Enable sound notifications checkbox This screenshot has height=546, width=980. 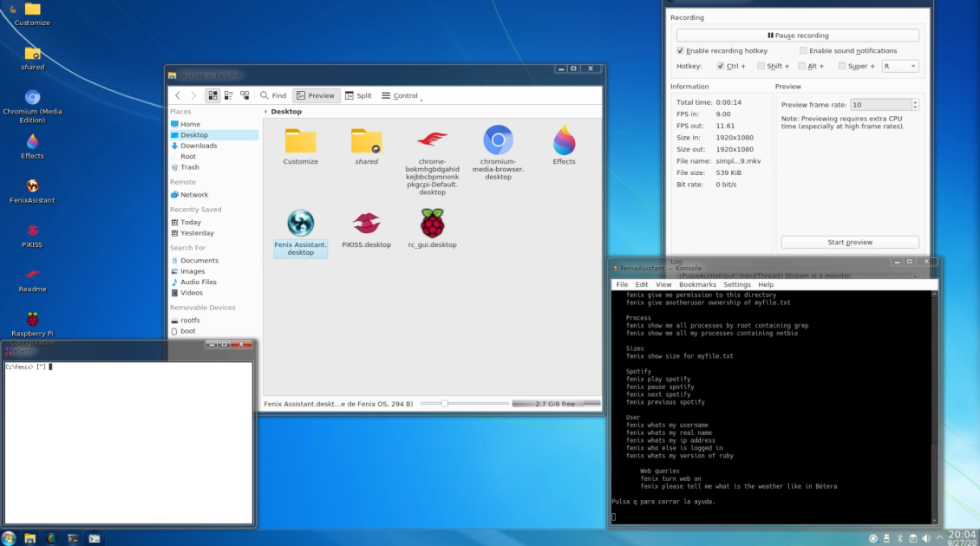tap(803, 51)
